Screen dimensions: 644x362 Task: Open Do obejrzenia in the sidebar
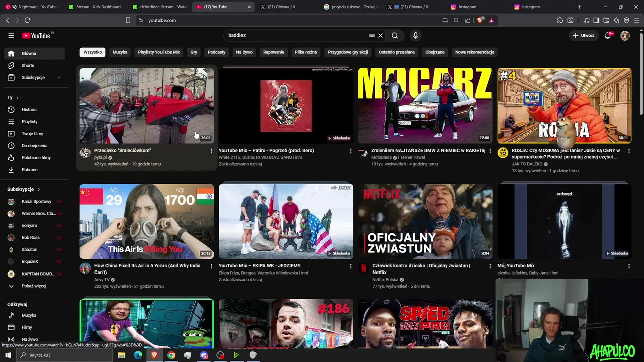point(34,145)
